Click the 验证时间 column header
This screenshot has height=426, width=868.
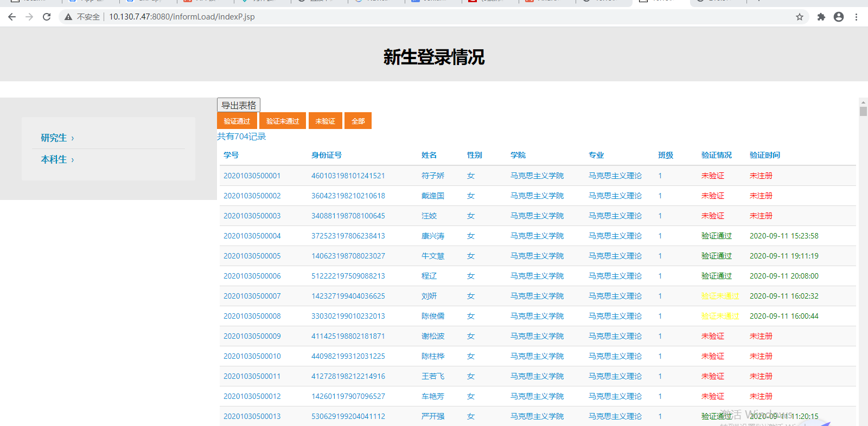765,155
